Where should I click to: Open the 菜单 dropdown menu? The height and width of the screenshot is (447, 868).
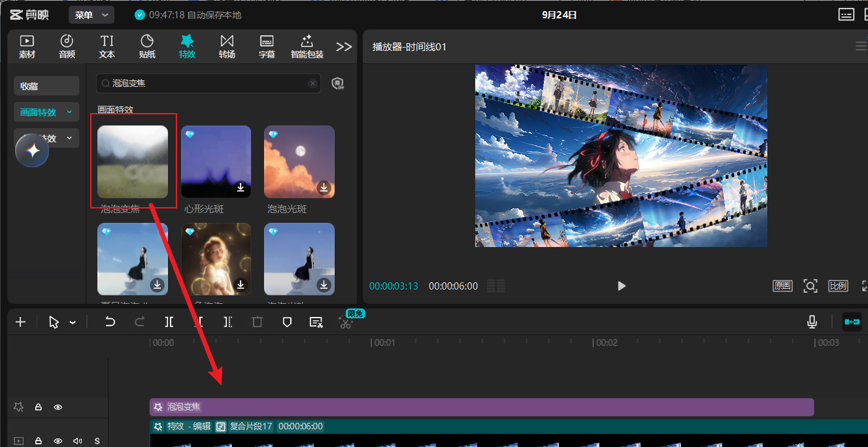pos(92,14)
